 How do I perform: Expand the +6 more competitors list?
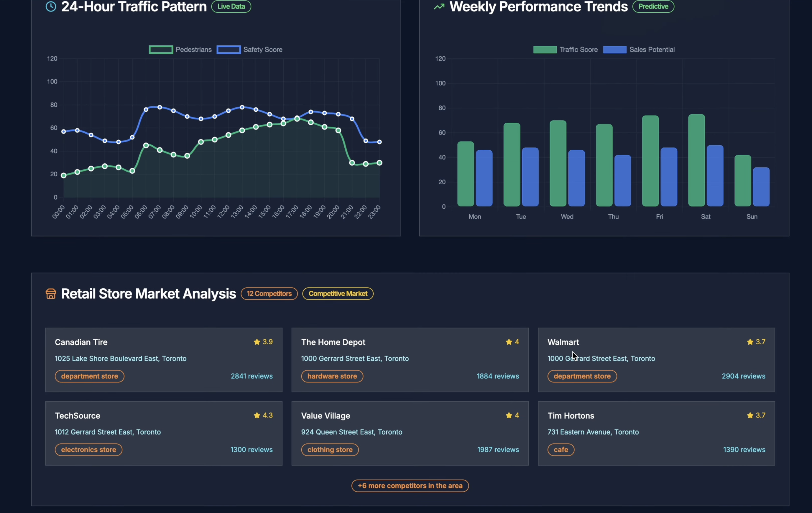coord(410,486)
